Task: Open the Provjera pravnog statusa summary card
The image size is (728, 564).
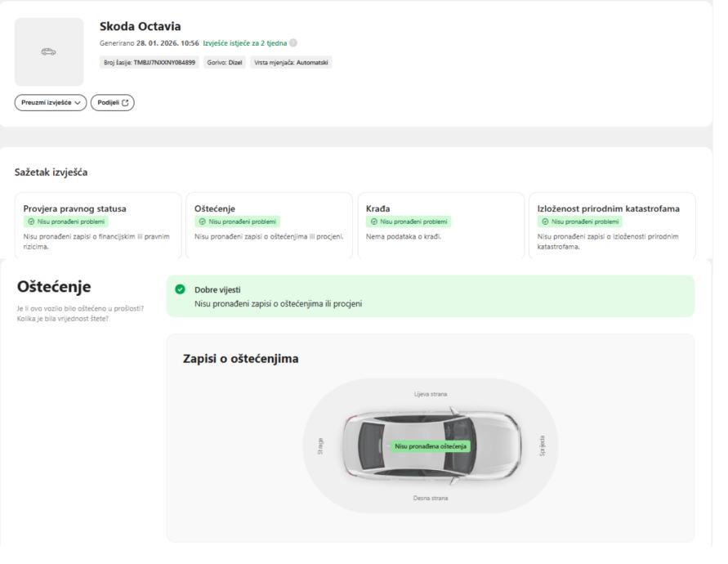Action: [x=98, y=226]
